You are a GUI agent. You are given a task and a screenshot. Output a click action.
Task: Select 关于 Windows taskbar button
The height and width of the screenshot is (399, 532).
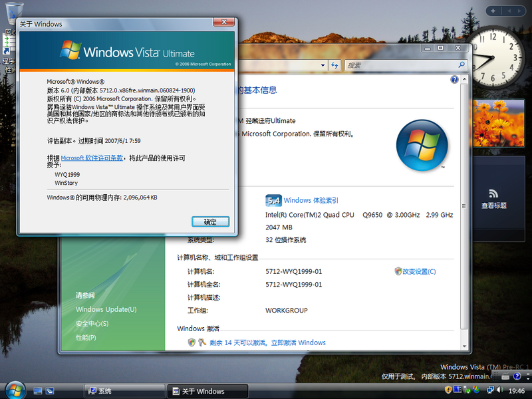click(x=207, y=391)
